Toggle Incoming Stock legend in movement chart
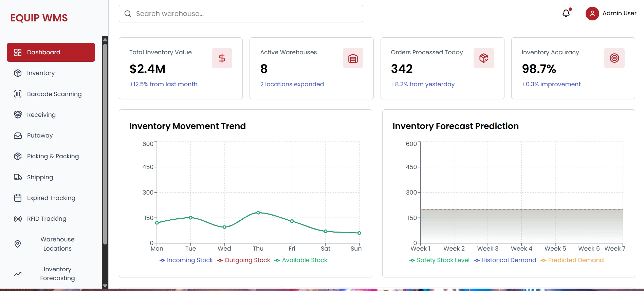The image size is (644, 291). pos(186,260)
